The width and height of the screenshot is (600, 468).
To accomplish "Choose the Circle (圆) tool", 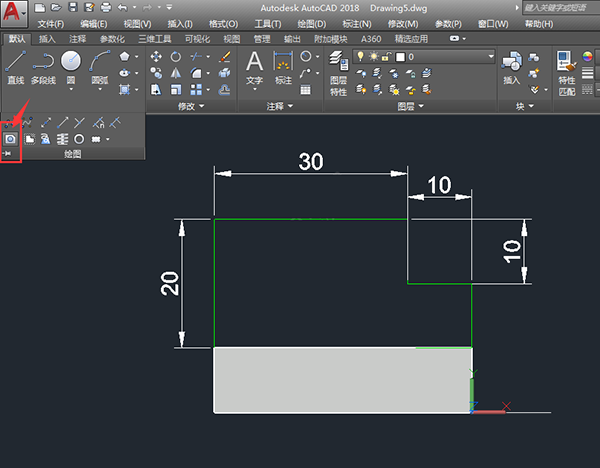I will point(71,69).
